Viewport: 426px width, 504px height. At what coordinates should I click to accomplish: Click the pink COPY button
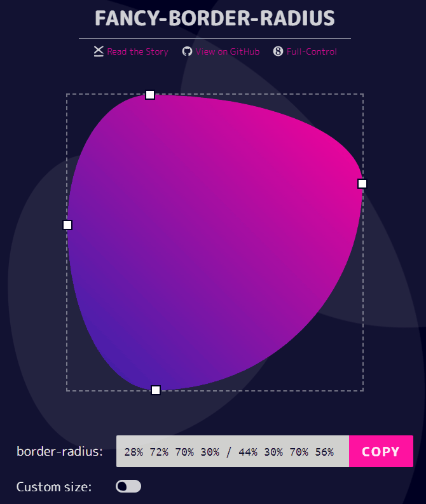(x=381, y=451)
